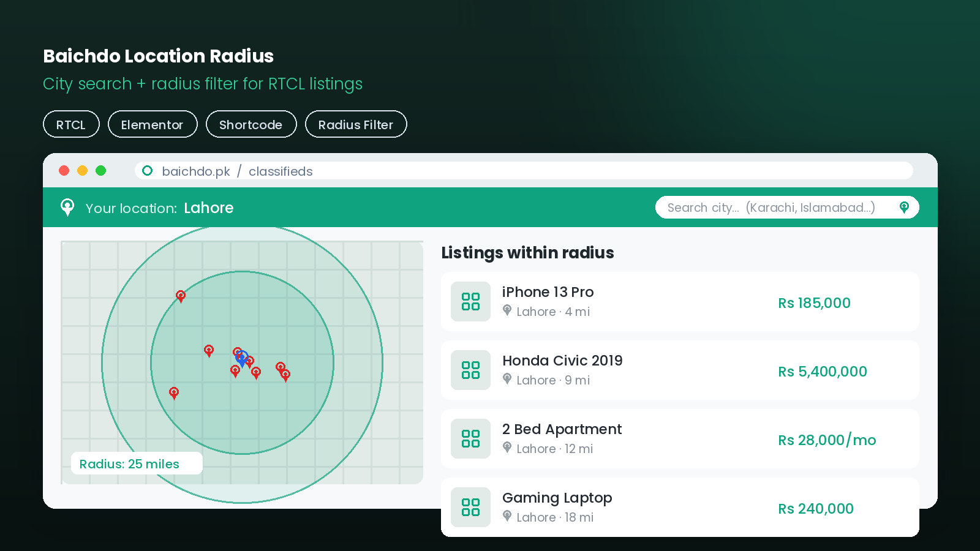Open the iPhone 13 Pro listing title
Screen dimensions: 980x551
[548, 292]
